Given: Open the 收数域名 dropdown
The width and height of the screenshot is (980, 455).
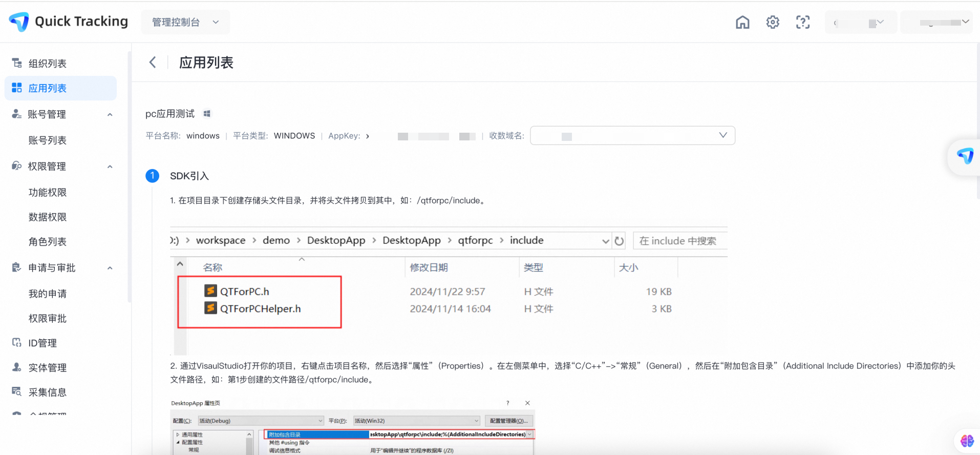Looking at the screenshot, I should point(632,136).
